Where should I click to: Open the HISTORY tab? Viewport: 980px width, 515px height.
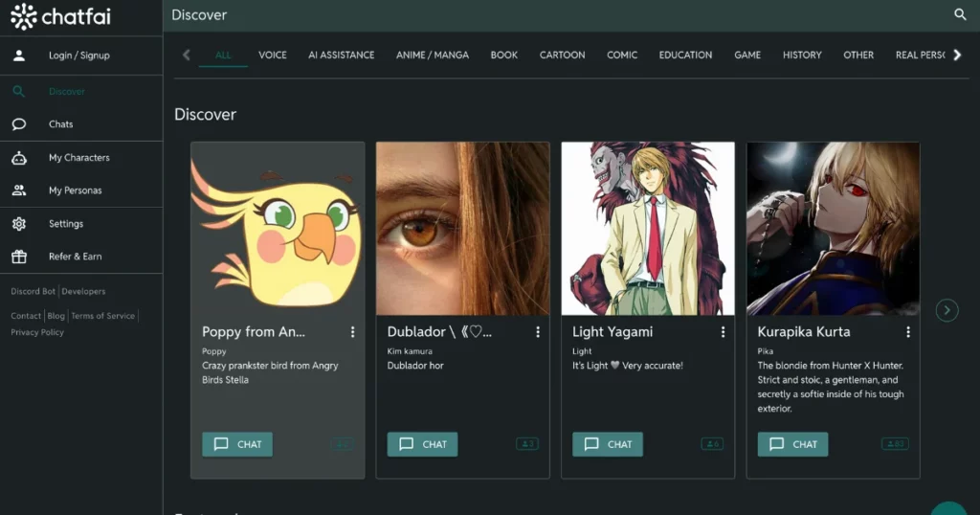coord(803,55)
